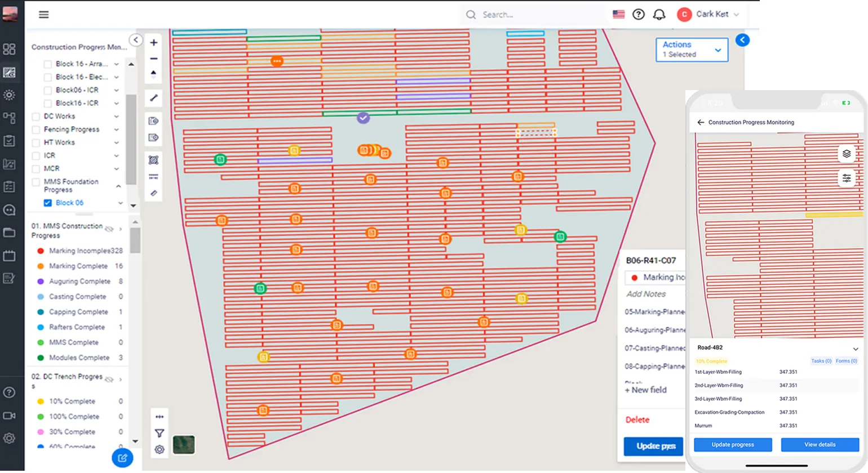This screenshot has width=868, height=473.
Task: Select Auguring Complete purple legend swatch
Action: (x=41, y=282)
